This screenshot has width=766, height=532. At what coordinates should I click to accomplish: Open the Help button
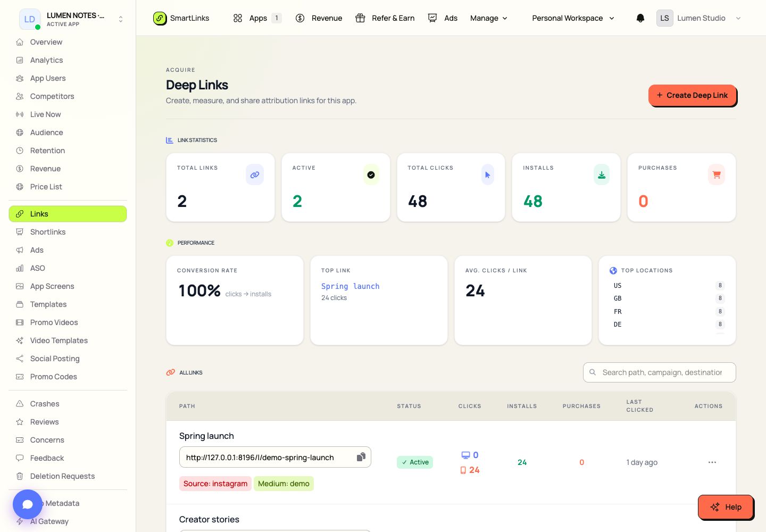click(726, 507)
